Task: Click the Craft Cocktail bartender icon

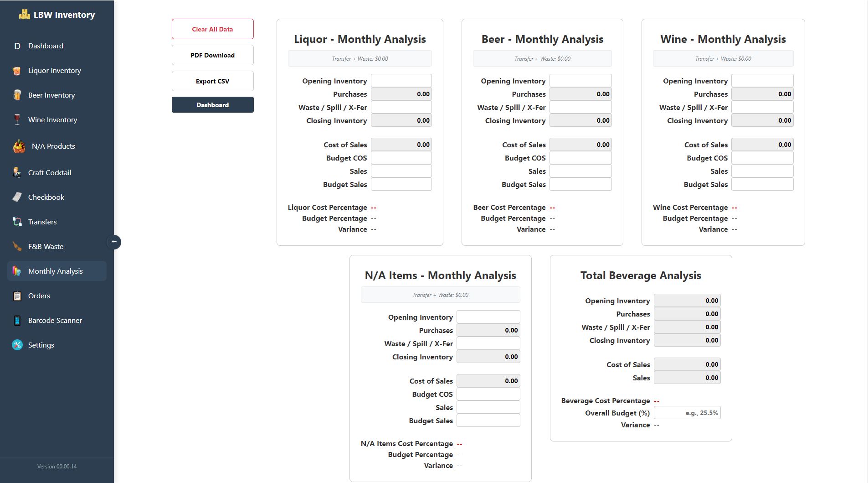Action: click(x=17, y=173)
